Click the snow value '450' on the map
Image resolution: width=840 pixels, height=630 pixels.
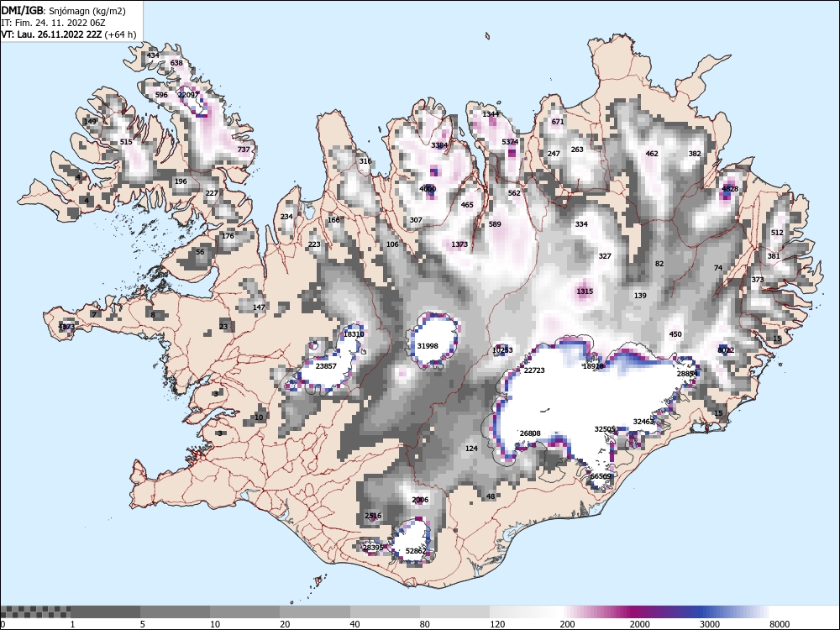point(675,334)
